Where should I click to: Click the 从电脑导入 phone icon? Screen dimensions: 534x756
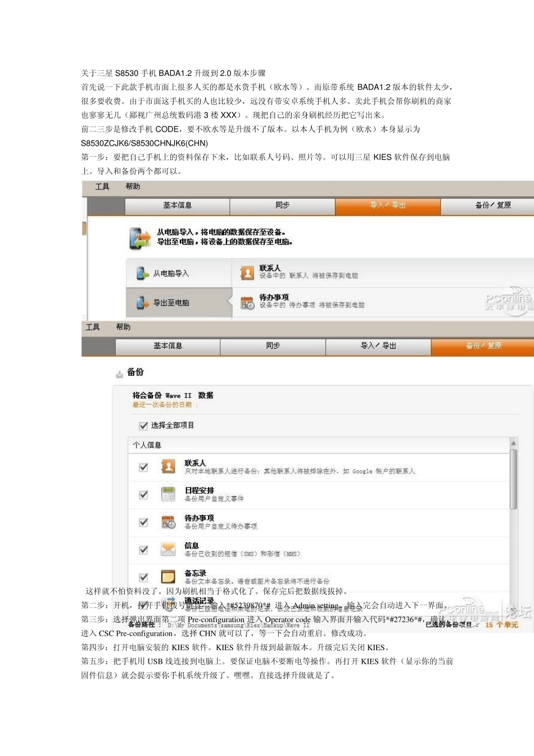(143, 273)
